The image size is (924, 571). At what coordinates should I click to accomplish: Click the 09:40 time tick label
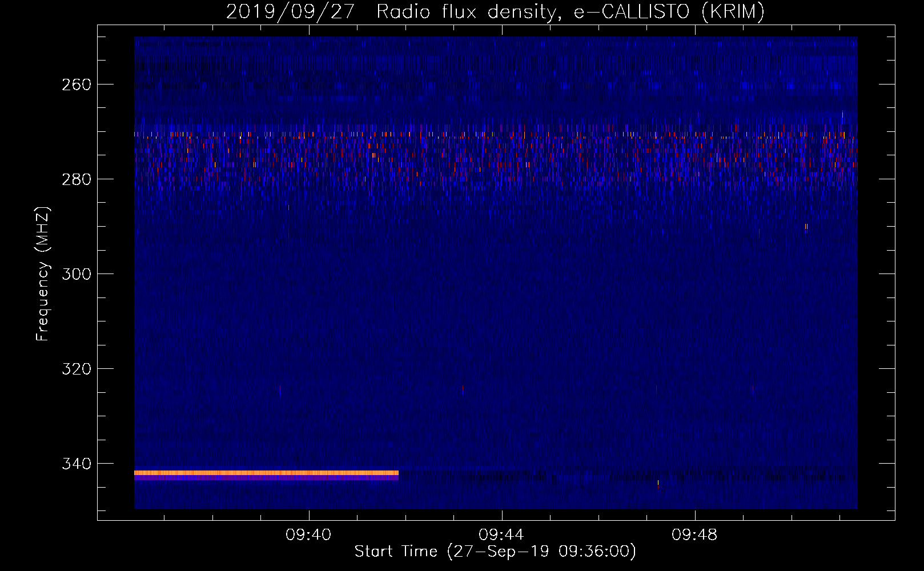(x=309, y=535)
